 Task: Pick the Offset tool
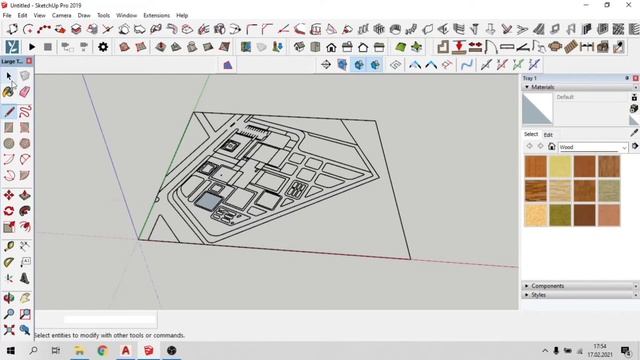click(x=24, y=227)
